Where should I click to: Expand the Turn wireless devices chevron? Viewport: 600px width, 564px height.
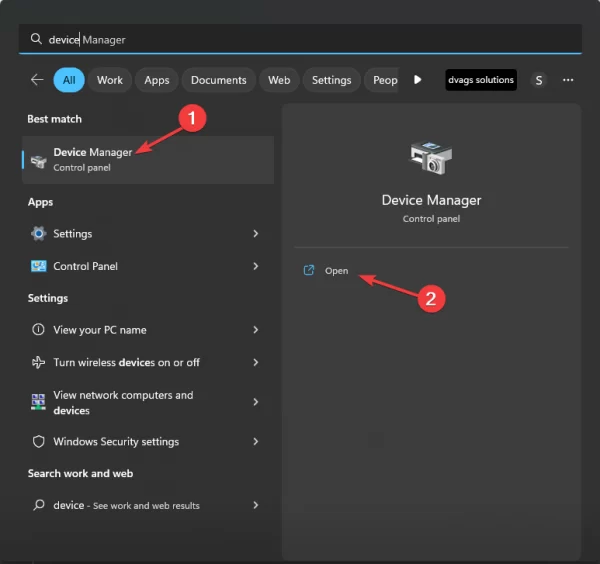pyautogui.click(x=256, y=362)
